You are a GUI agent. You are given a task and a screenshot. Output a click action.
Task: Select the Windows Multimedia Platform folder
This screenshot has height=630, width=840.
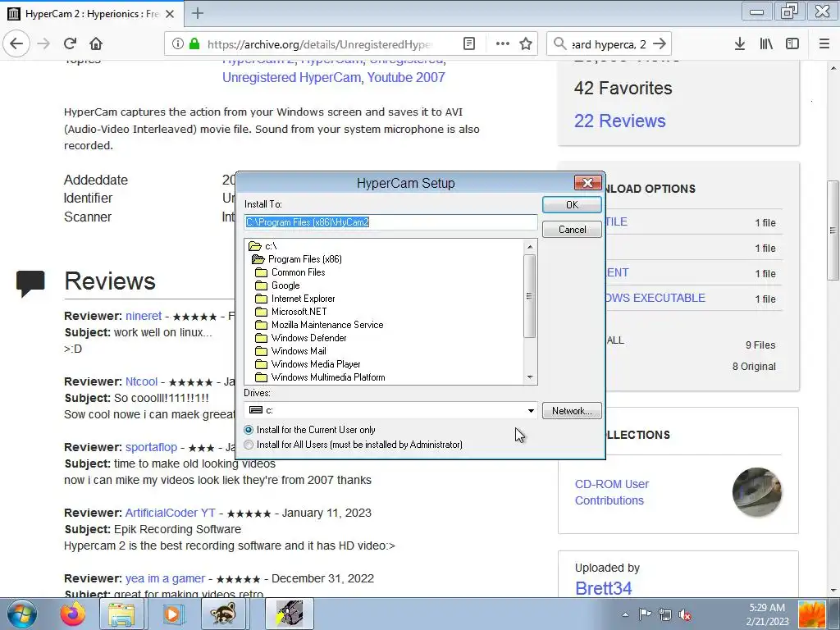click(321, 377)
